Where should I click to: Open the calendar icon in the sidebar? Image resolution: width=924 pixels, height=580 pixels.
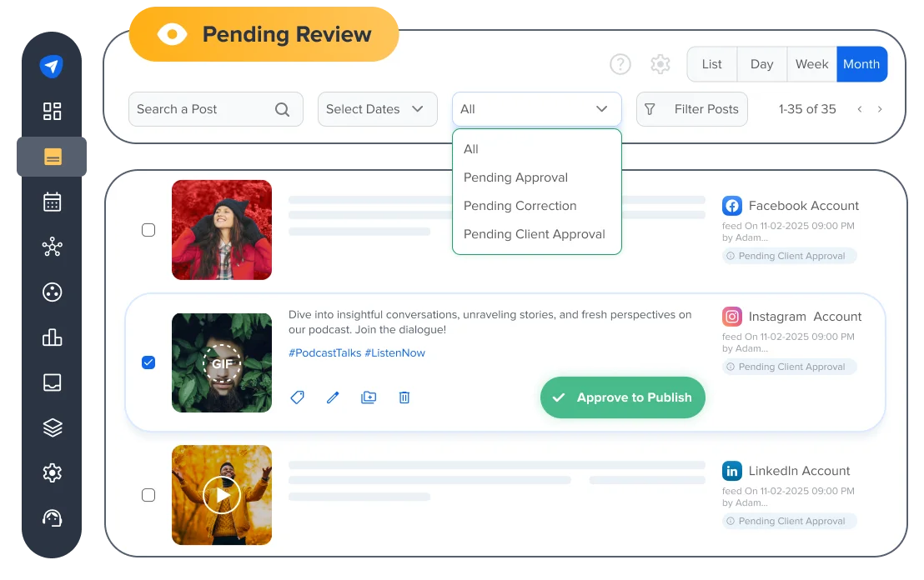tap(53, 202)
